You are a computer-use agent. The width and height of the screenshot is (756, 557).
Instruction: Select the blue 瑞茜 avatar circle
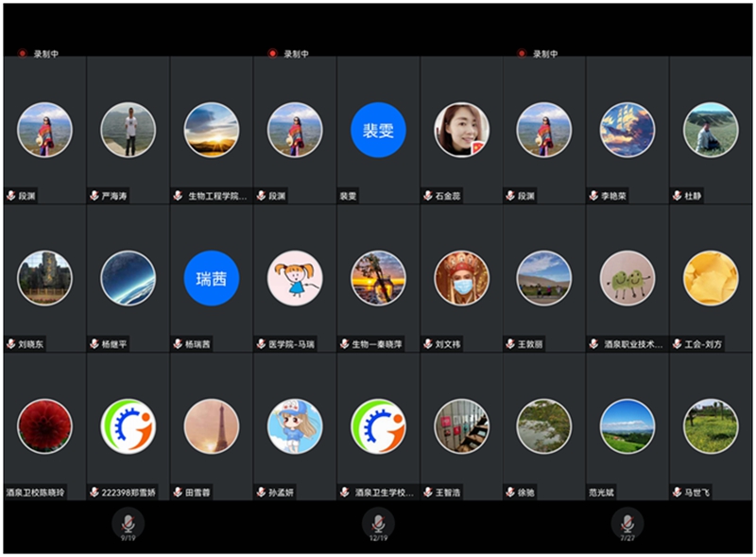pyautogui.click(x=212, y=278)
